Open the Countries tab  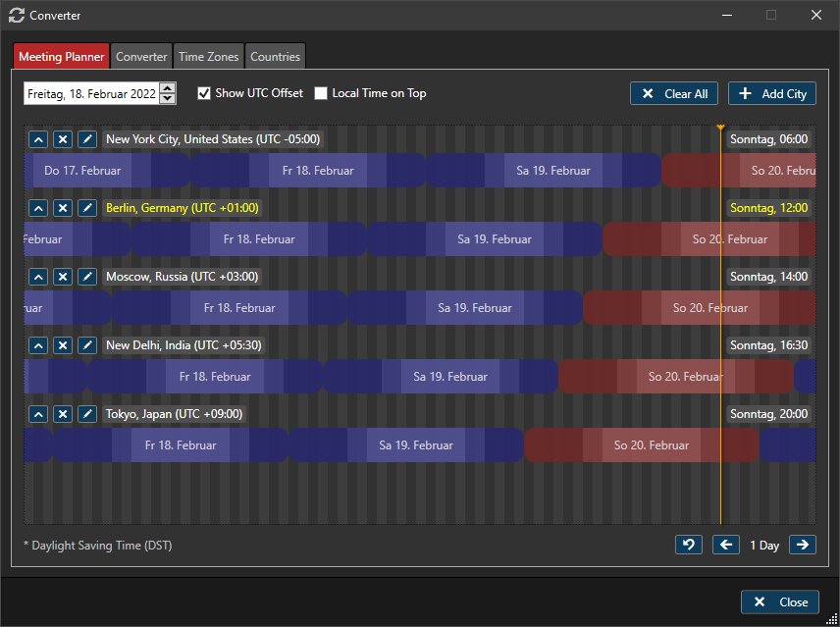(275, 57)
